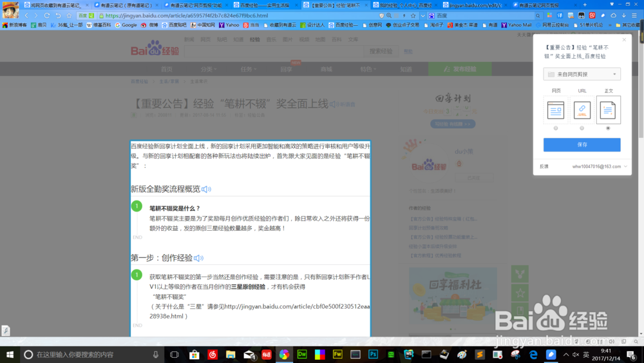Click the 听语音 speaker beside article title
The image size is (644, 363).
[342, 104]
